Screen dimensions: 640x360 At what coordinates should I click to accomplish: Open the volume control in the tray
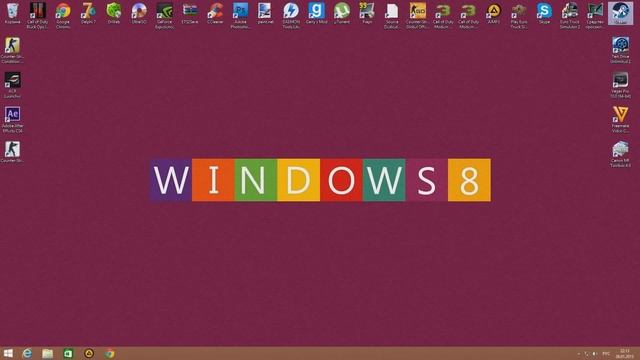595,354
